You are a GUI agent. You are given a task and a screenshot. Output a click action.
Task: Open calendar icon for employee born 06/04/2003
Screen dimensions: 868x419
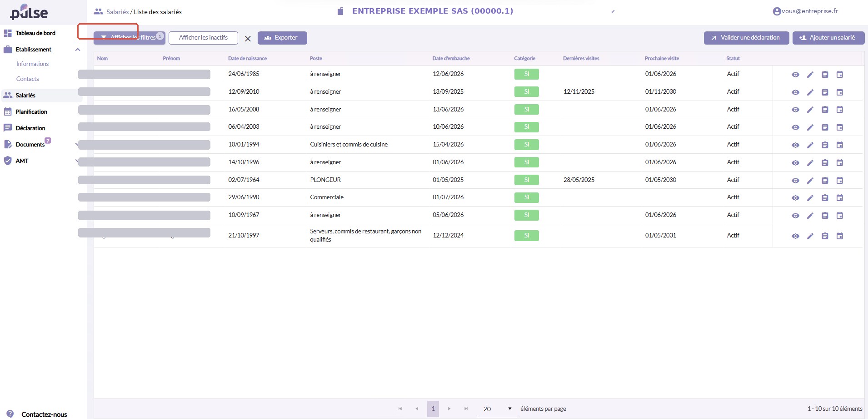tap(840, 127)
